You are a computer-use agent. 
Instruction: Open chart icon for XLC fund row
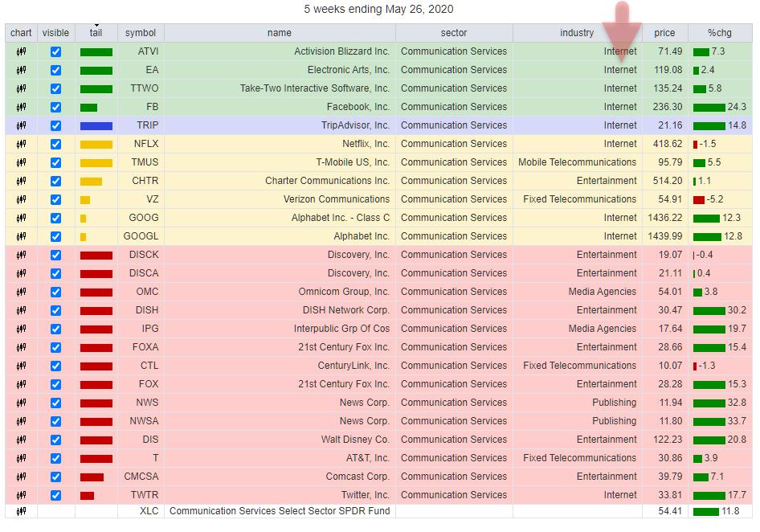[x=21, y=511]
